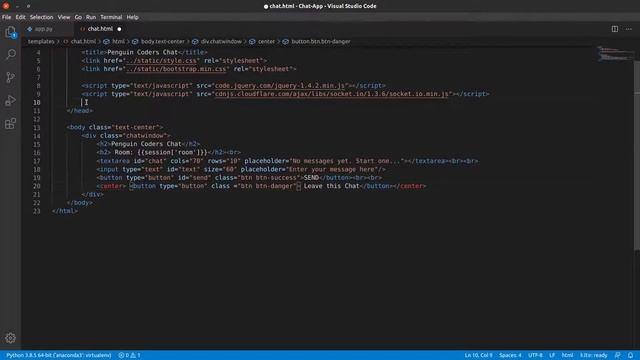Change indentation via Spaces: 4
Viewport: 640px width, 360px height.
point(510,355)
